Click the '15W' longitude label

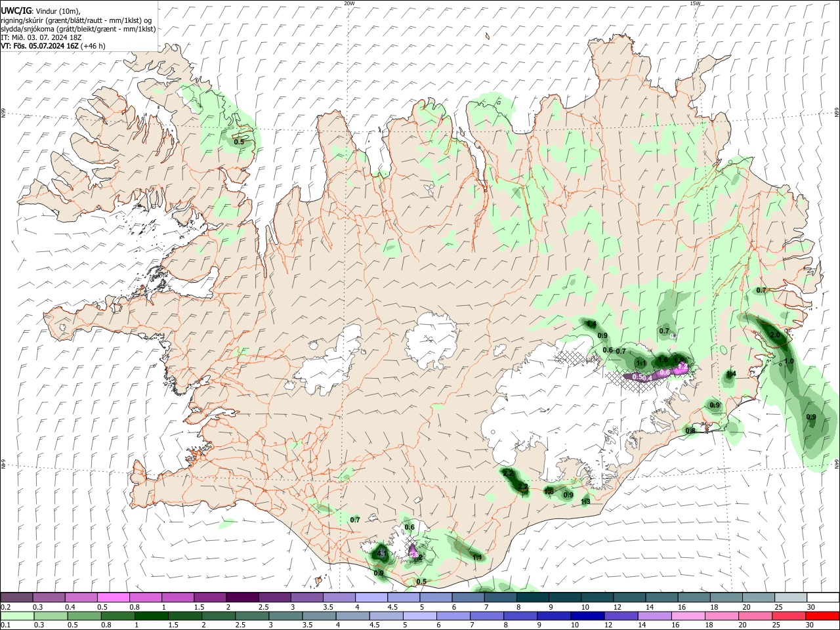click(695, 3)
